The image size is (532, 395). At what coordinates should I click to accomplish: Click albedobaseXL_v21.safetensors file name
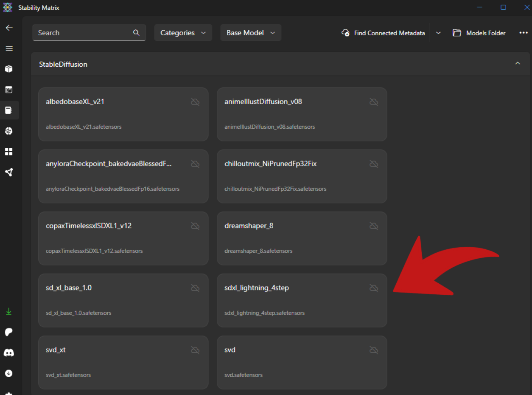point(84,127)
